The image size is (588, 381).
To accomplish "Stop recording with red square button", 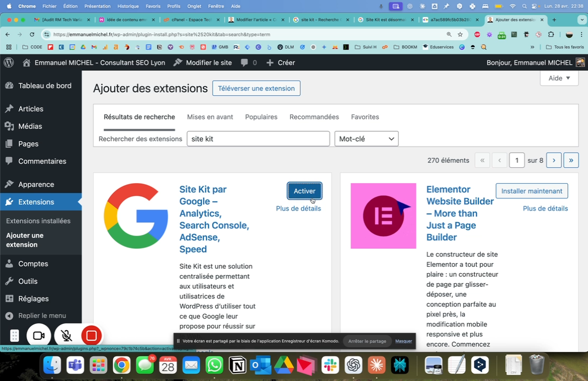I will 91,335.
